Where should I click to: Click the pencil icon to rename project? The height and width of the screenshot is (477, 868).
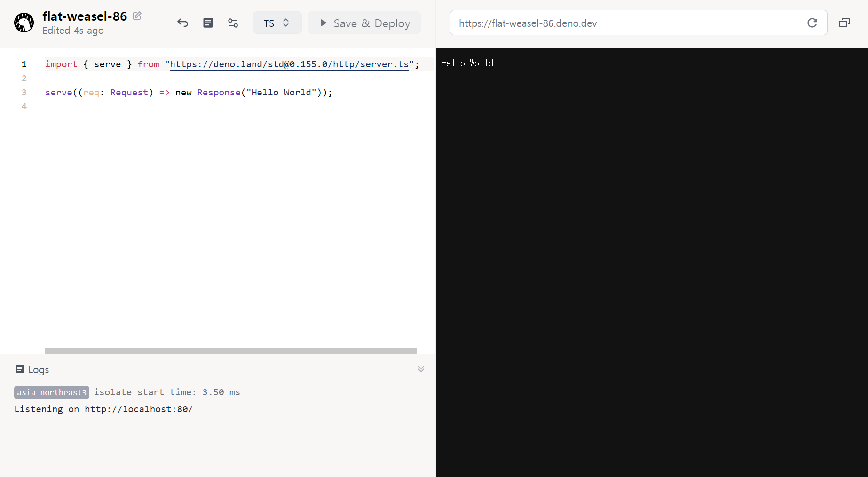pyautogui.click(x=137, y=16)
